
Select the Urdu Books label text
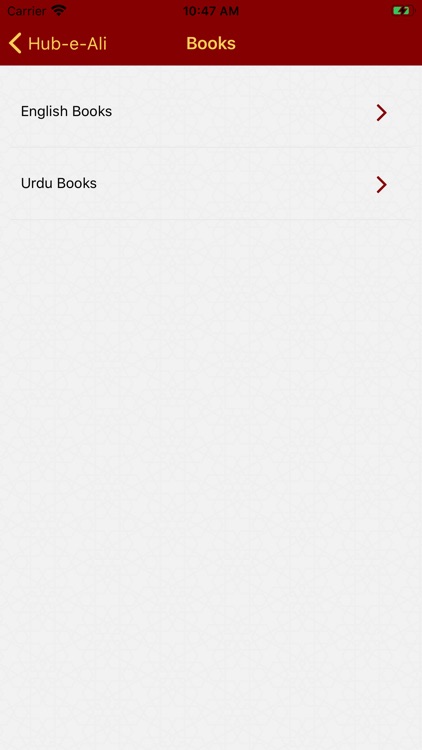(x=59, y=183)
